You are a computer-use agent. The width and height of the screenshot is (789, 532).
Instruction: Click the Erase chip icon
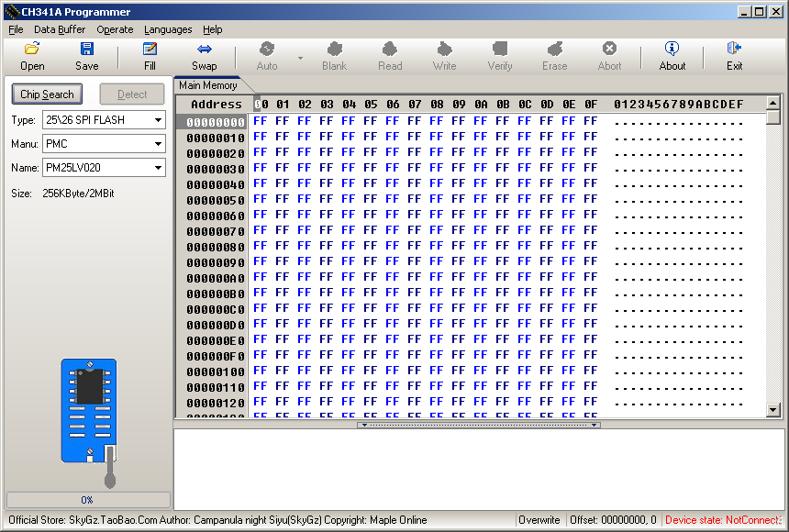554,55
